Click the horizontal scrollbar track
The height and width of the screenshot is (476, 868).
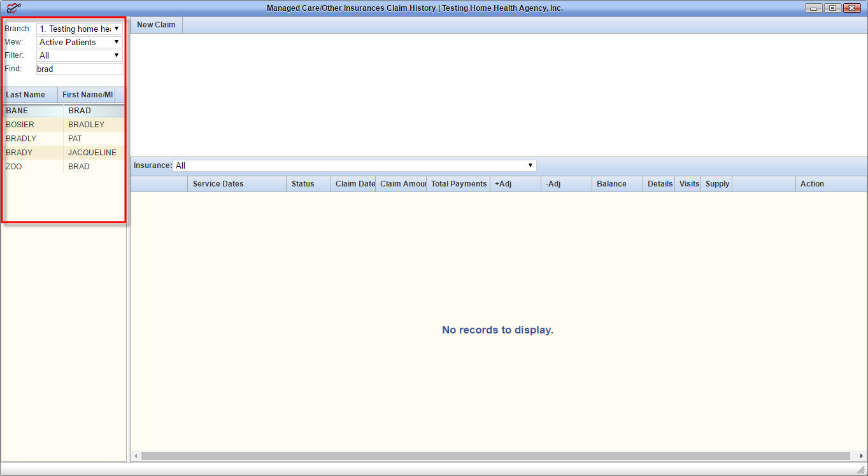pyautogui.click(x=495, y=456)
